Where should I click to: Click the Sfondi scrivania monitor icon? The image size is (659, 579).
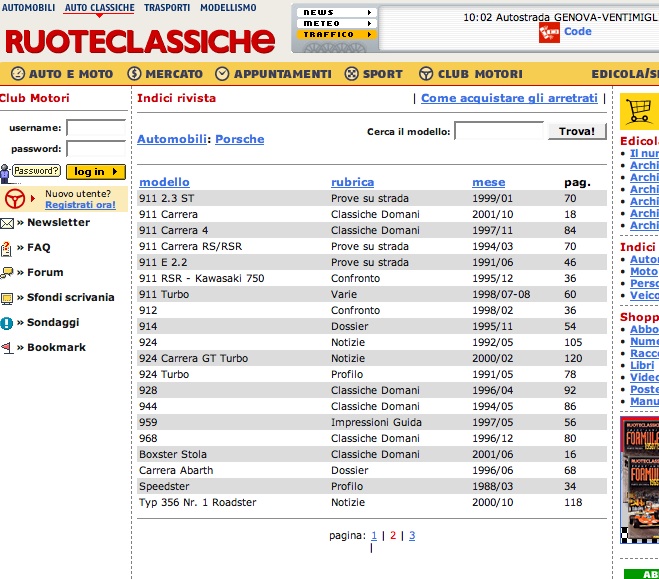7,298
